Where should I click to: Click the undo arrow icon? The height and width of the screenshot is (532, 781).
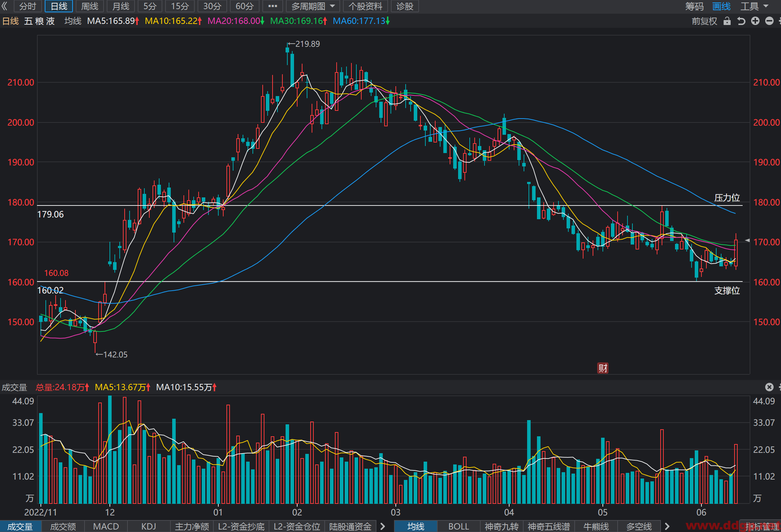tap(741, 21)
